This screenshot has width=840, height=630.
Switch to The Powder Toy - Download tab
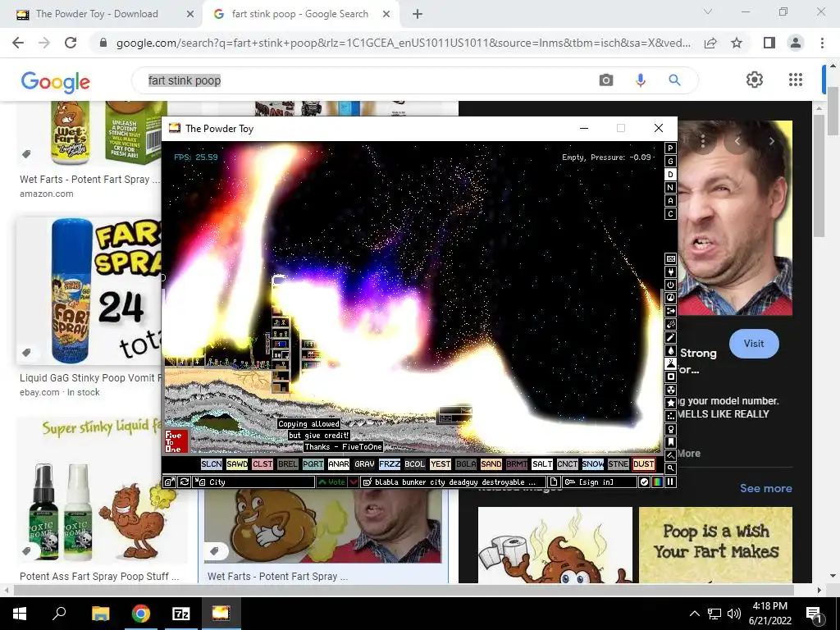coord(105,14)
